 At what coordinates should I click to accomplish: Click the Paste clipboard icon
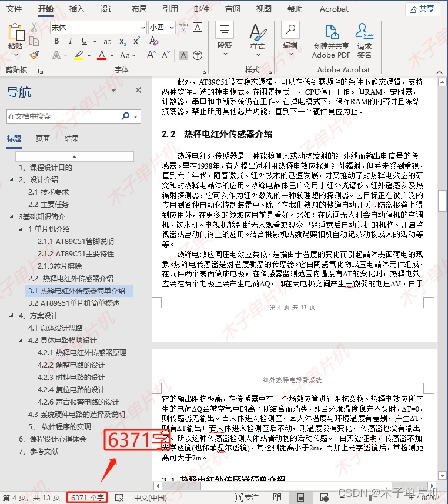point(16,32)
